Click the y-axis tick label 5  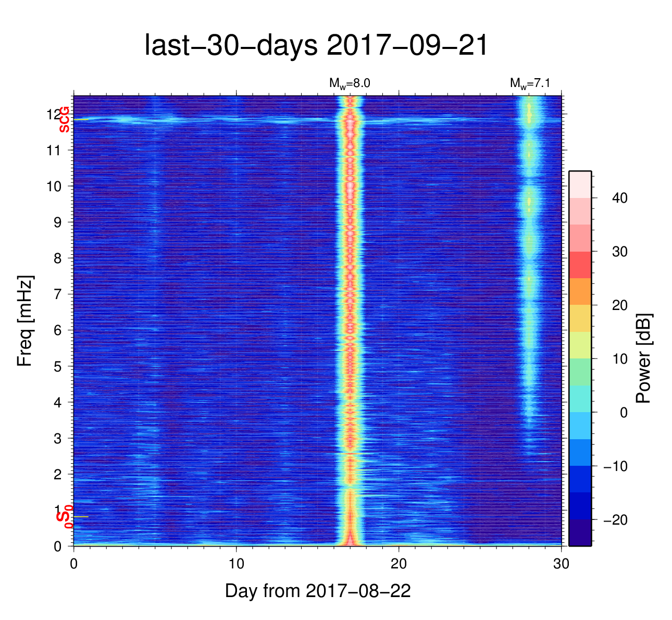(57, 366)
